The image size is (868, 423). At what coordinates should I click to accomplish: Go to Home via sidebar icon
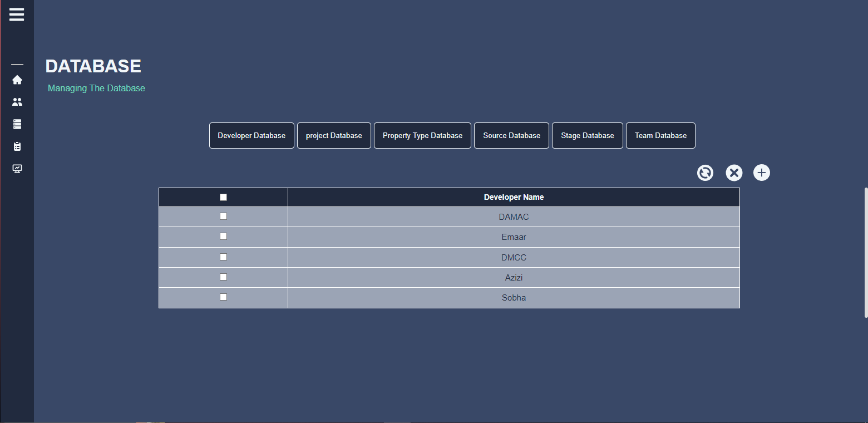point(17,80)
